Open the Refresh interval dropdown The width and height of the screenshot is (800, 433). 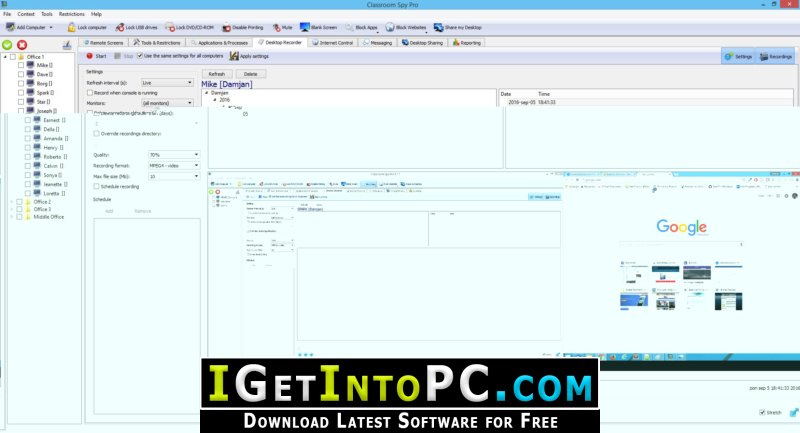tap(167, 83)
